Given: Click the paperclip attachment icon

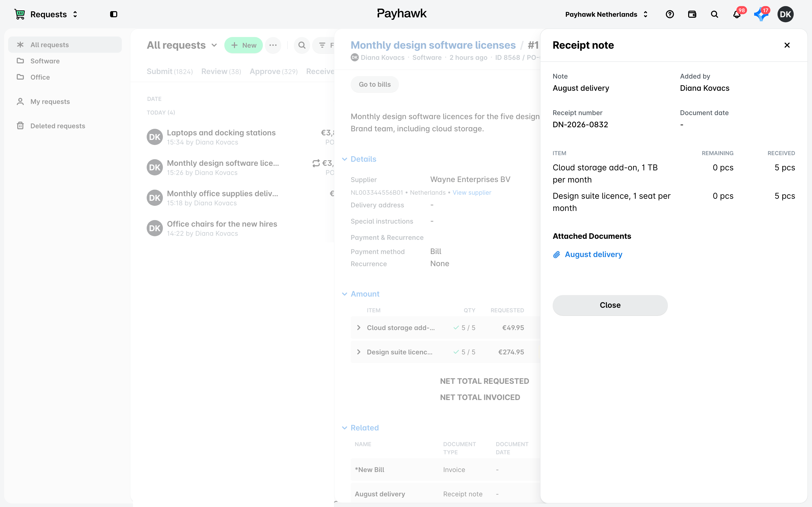Looking at the screenshot, I should click(x=556, y=255).
